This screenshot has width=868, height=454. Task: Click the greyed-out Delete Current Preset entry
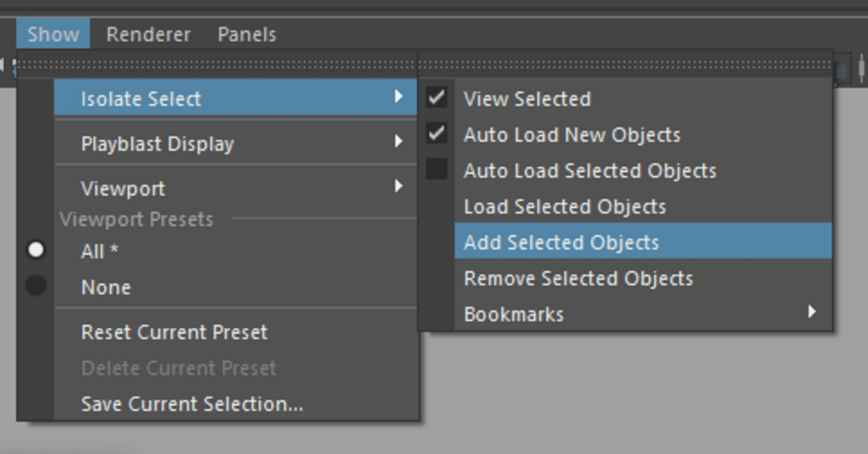coord(178,368)
